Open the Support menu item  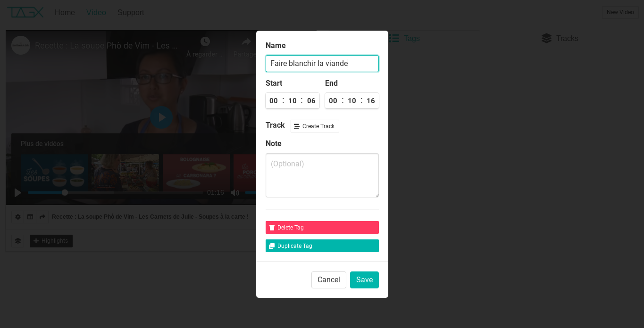click(131, 12)
